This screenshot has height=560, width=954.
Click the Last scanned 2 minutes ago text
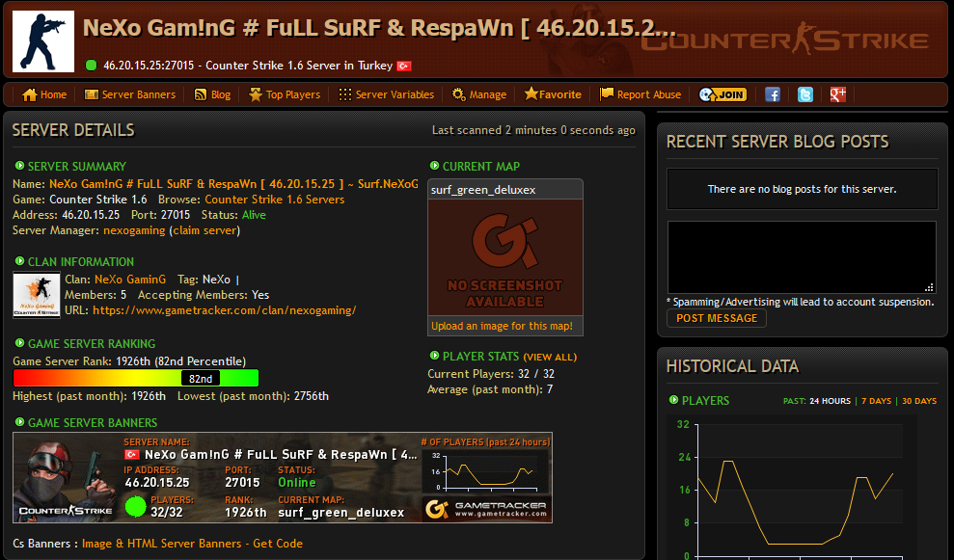coord(533,130)
